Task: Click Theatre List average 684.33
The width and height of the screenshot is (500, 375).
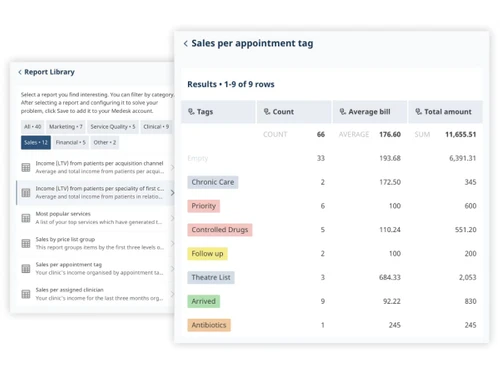Action: pyautogui.click(x=390, y=277)
